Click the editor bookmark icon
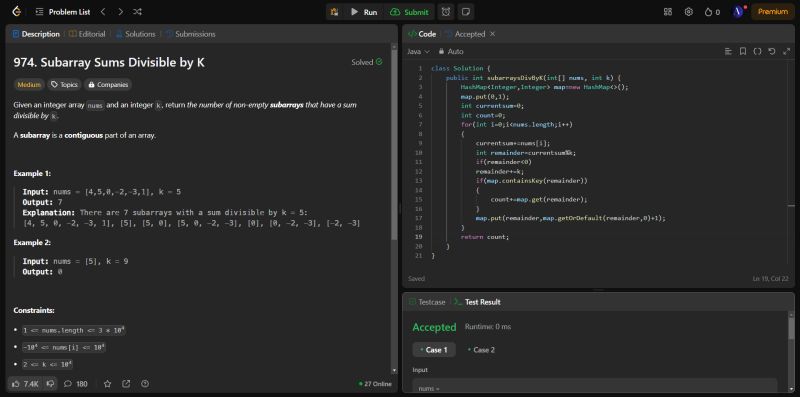Screen dimensions: 800x397 point(743,52)
